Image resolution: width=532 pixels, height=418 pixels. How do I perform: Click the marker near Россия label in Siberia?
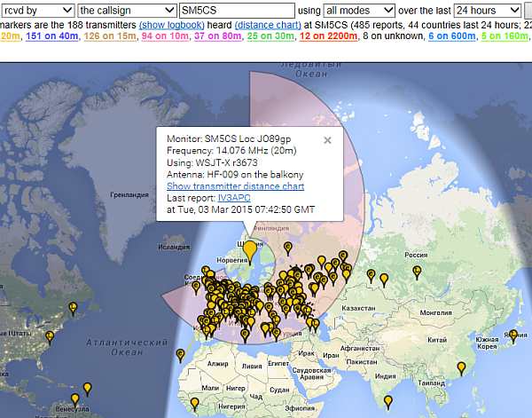[x=417, y=272]
